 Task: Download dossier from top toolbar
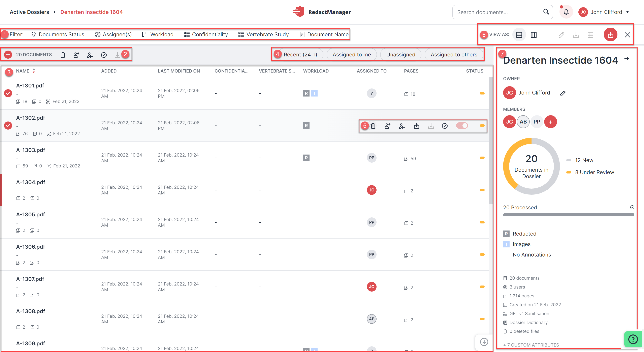click(x=576, y=35)
